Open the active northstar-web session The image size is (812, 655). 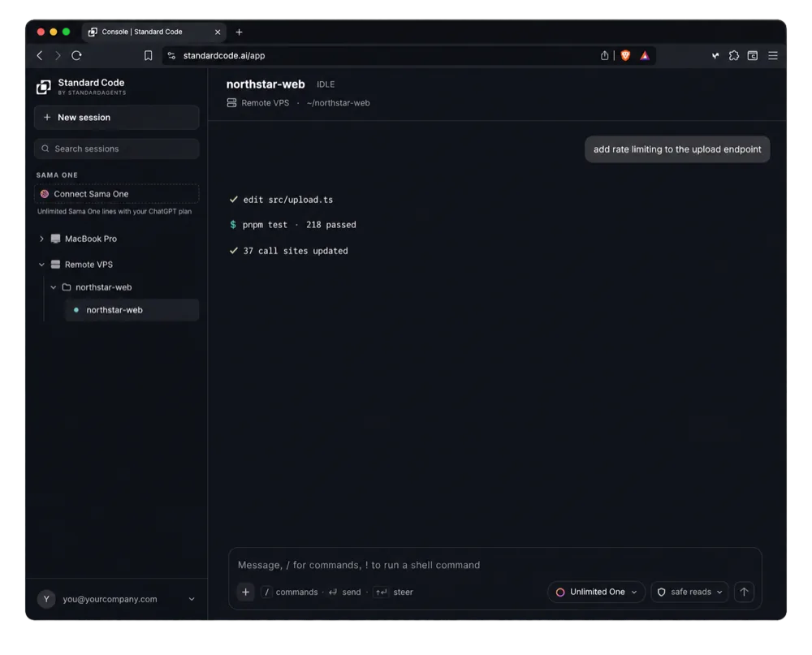pos(132,310)
